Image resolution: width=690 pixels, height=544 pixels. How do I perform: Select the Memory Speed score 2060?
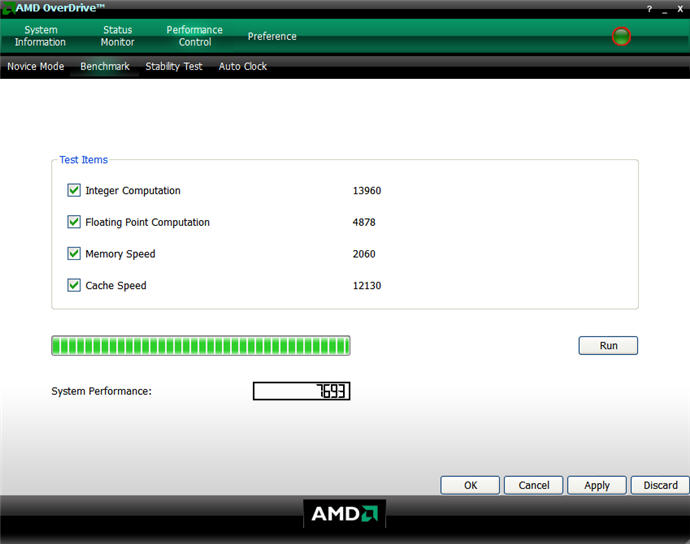(364, 254)
